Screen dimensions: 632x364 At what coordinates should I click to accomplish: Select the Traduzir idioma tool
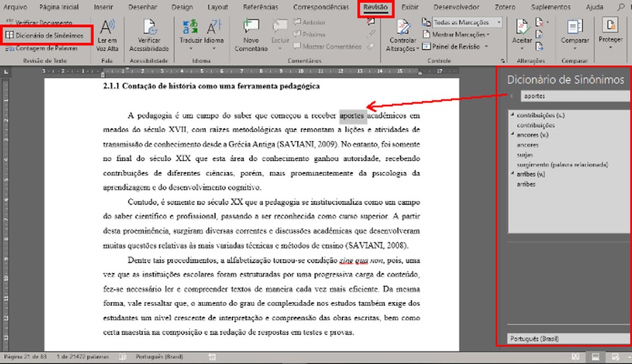[x=189, y=35]
